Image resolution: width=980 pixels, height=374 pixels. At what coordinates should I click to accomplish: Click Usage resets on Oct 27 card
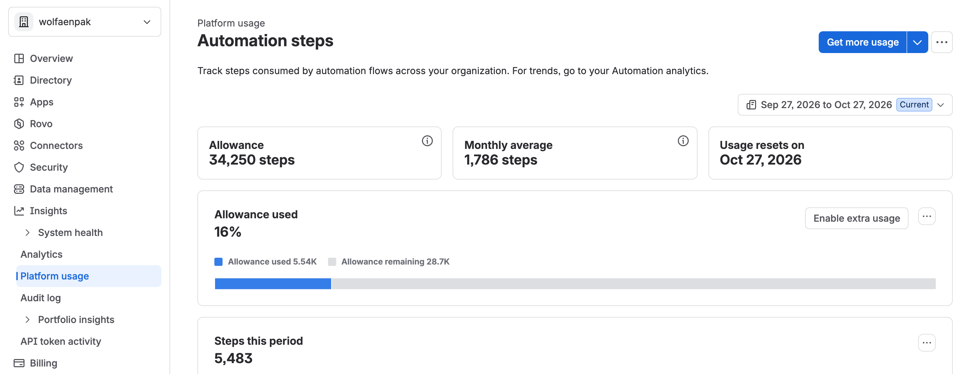pyautogui.click(x=830, y=153)
